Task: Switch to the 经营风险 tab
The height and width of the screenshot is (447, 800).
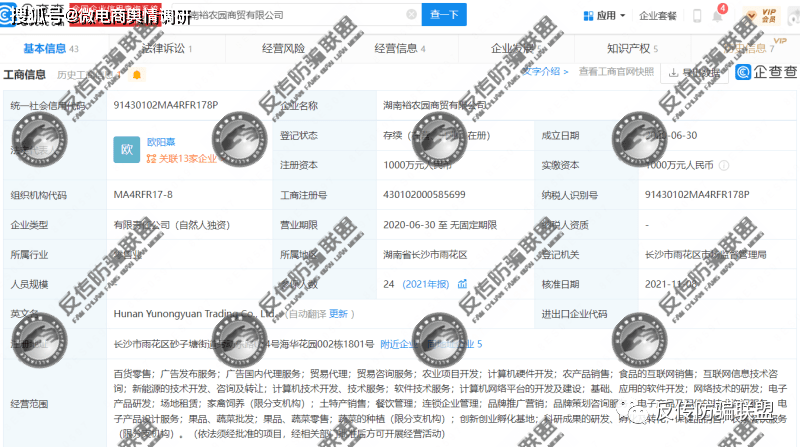Action: coord(283,48)
